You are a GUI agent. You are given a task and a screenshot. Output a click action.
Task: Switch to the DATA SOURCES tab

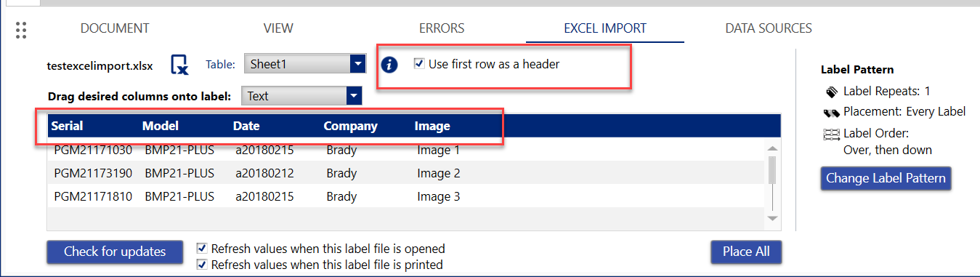[769, 28]
